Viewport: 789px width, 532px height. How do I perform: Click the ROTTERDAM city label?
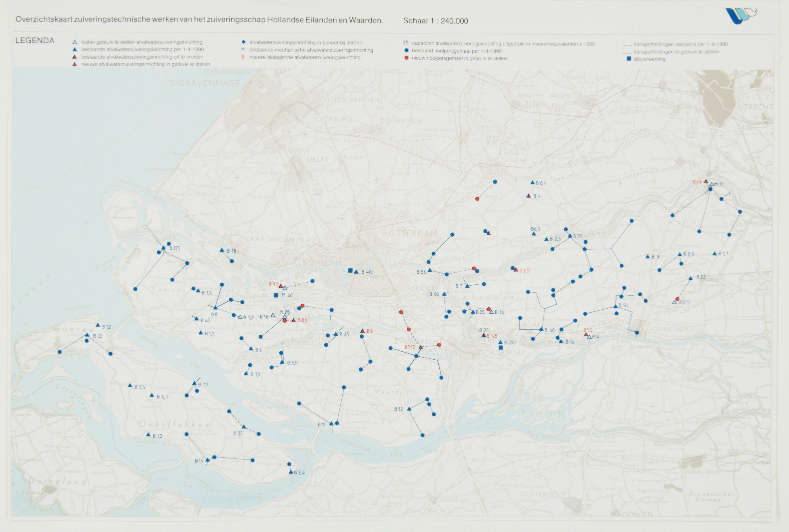[410, 233]
